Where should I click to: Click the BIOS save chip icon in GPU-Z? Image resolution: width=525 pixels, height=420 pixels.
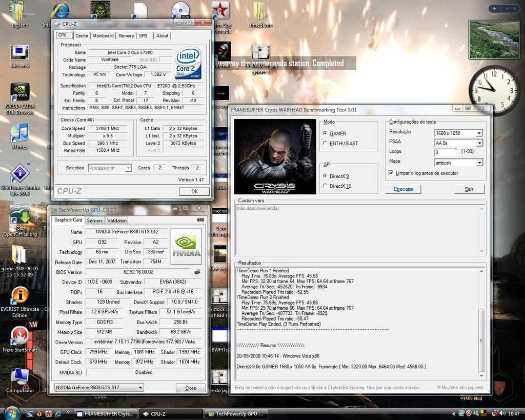pos(197,272)
